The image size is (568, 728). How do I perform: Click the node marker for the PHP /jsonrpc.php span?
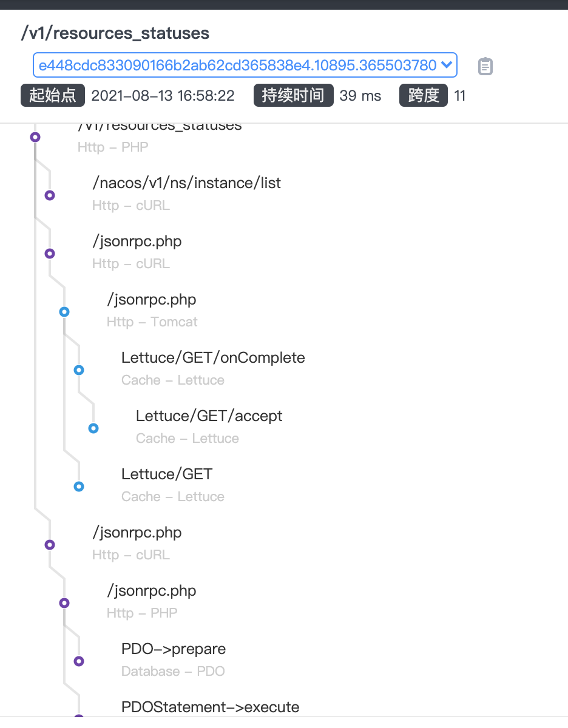(x=64, y=602)
